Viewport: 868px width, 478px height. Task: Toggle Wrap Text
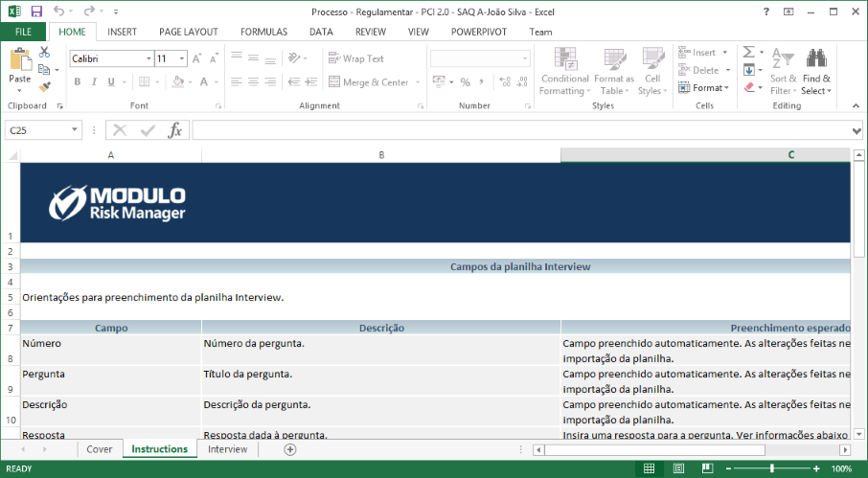(356, 58)
